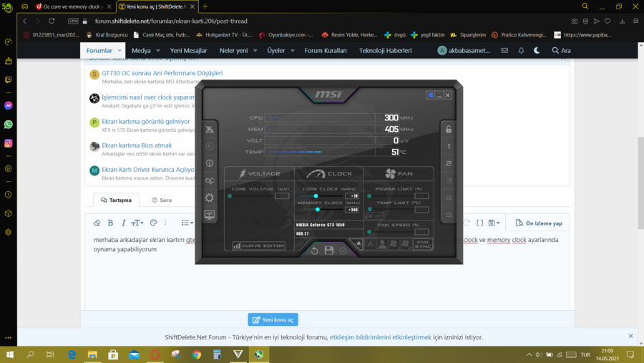Select fan 2 icon in Afterburner

pyautogui.click(x=406, y=244)
